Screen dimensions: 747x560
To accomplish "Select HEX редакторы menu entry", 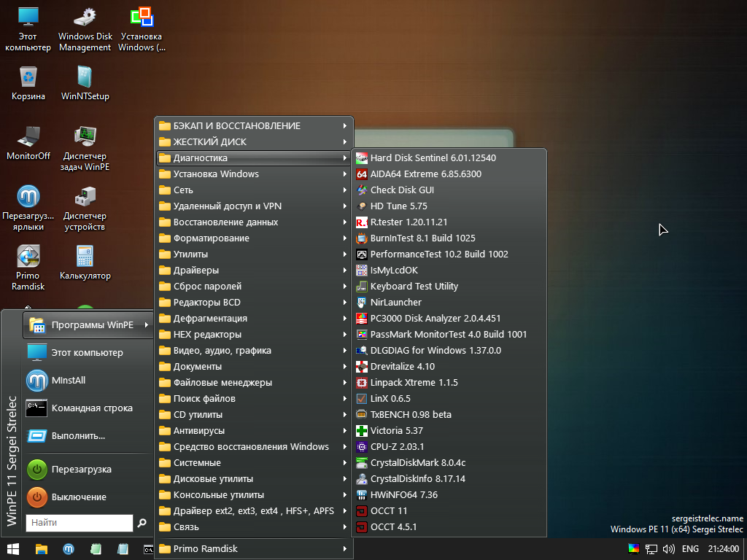I will point(254,334).
